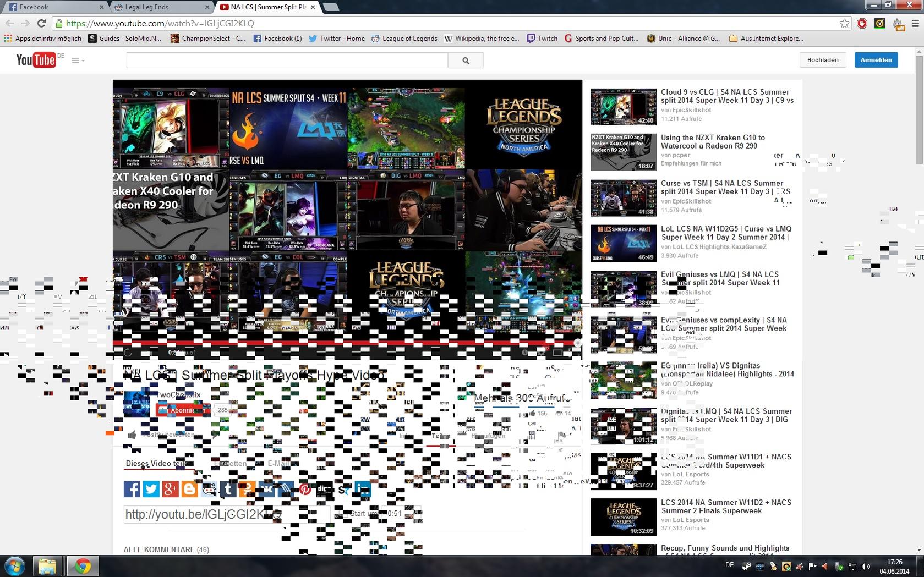Open the YouTube guide menu dropdown
The image size is (924, 577).
[78, 61]
